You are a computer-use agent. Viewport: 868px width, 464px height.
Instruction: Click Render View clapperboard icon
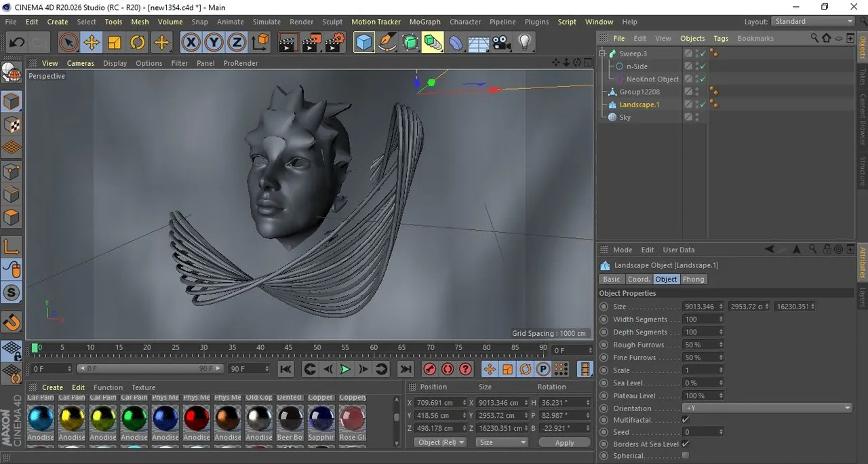(x=288, y=43)
